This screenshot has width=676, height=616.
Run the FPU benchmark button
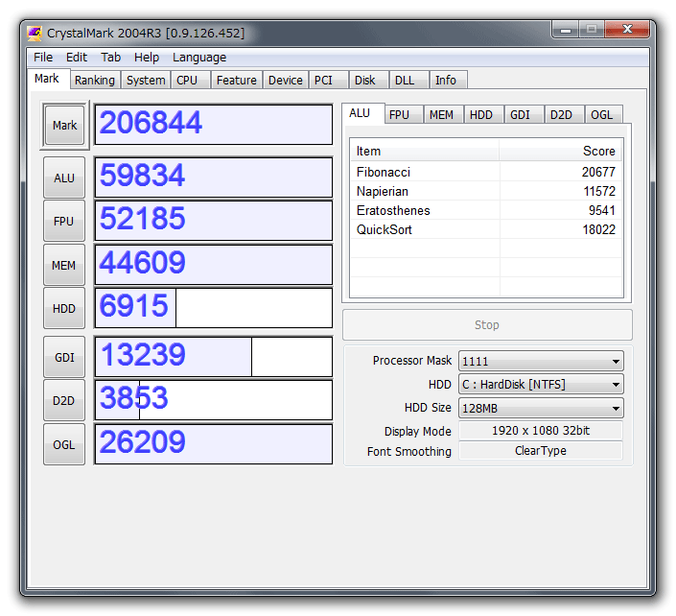pyautogui.click(x=64, y=221)
